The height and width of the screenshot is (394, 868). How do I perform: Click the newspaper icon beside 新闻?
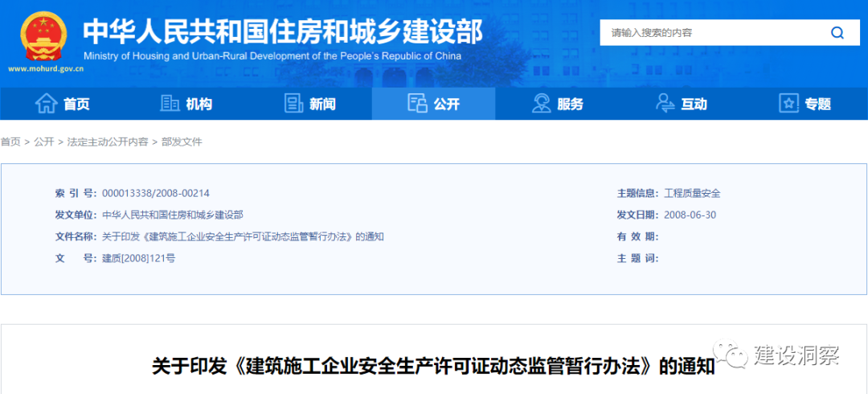pos(294,103)
